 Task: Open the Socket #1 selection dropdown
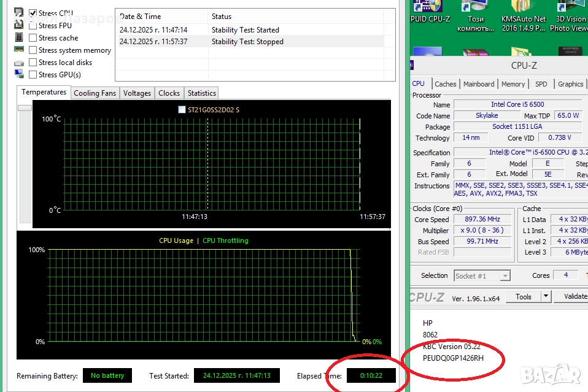(482, 276)
